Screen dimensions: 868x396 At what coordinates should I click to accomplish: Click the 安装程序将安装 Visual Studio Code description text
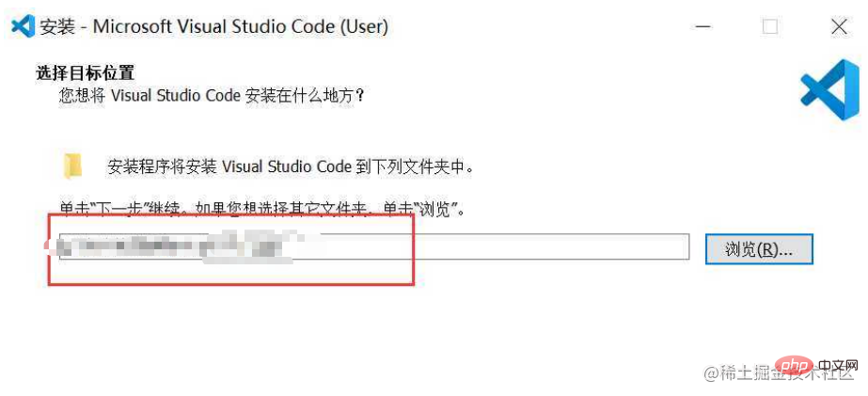coord(292,166)
